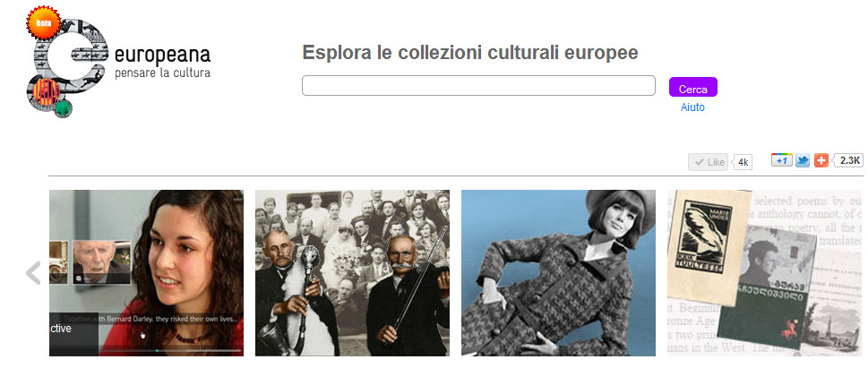Click the orange beta badge

(44, 22)
